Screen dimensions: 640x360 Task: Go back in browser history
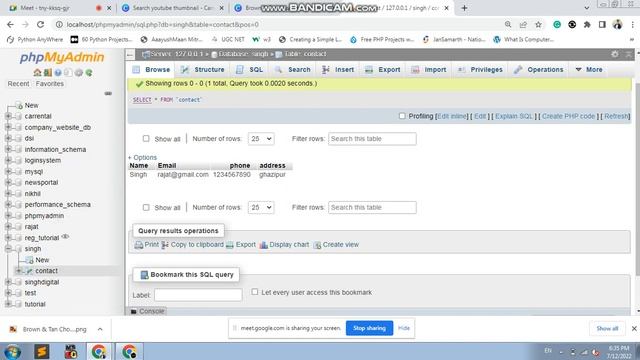(x=10, y=24)
